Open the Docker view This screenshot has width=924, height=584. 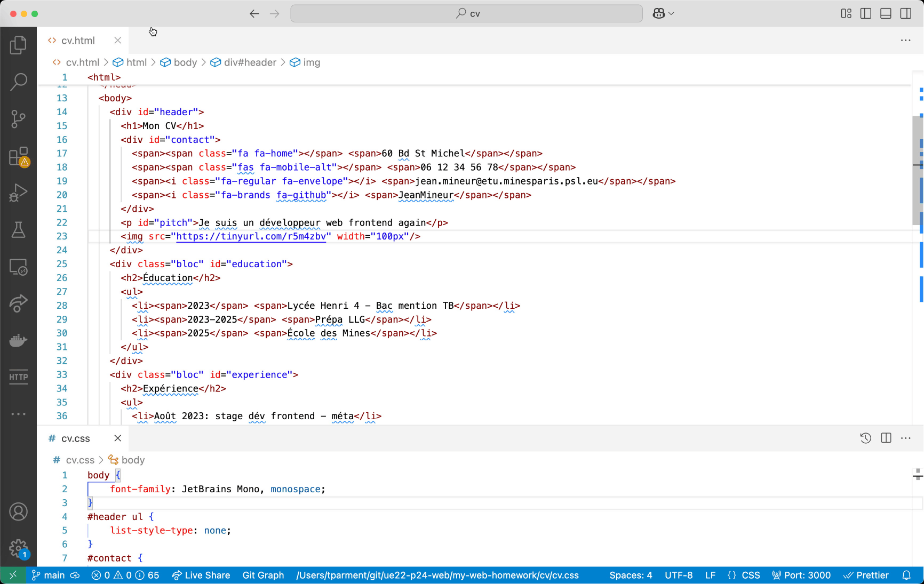pyautogui.click(x=18, y=340)
